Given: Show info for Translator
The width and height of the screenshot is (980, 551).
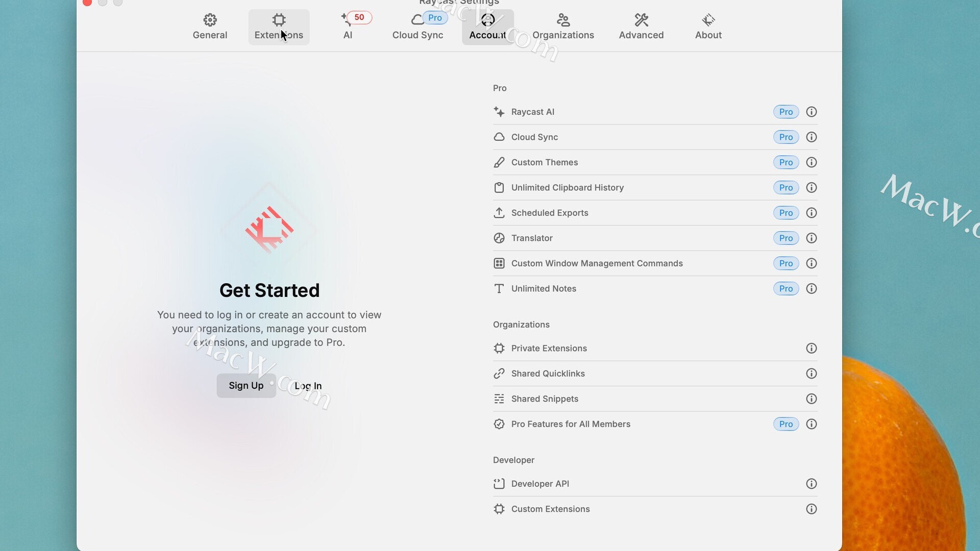Looking at the screenshot, I should (811, 238).
